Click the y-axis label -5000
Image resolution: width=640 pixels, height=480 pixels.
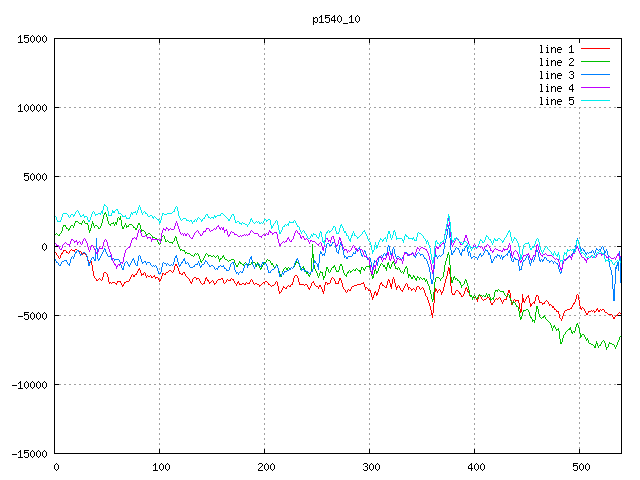(x=32, y=316)
